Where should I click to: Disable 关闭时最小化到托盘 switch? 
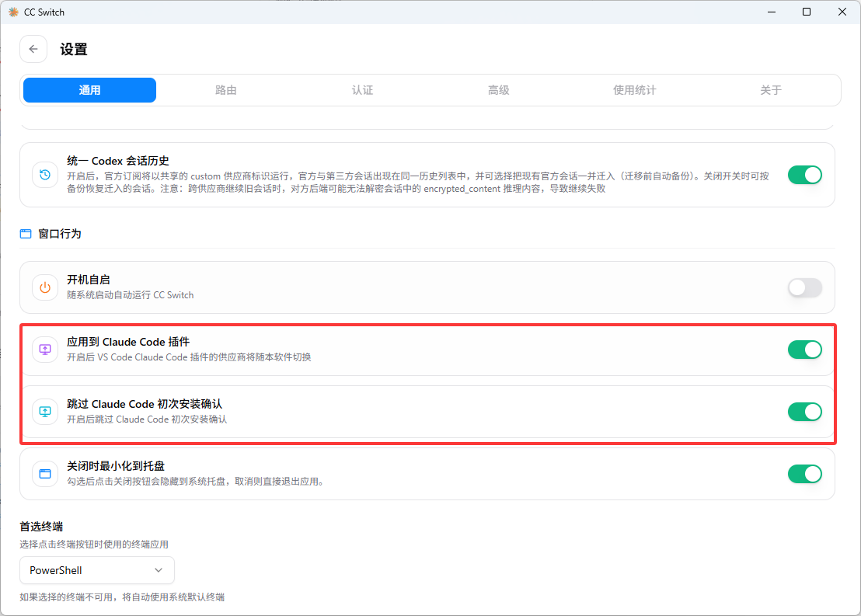(x=804, y=473)
